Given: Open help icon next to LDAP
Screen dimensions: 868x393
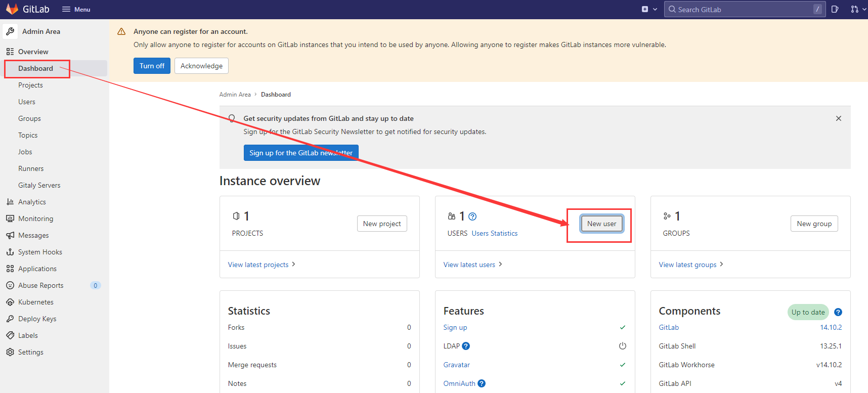Looking at the screenshot, I should coord(466,346).
